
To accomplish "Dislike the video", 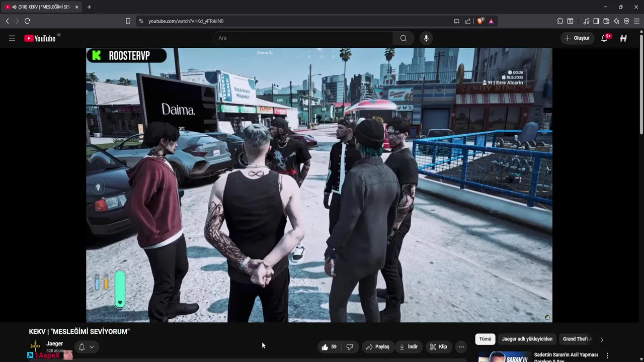I will coord(350,347).
